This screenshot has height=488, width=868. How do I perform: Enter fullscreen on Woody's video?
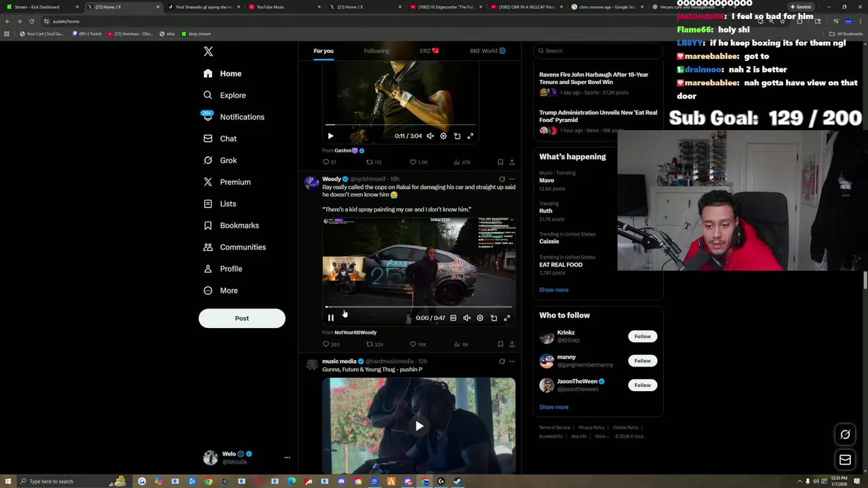point(507,318)
